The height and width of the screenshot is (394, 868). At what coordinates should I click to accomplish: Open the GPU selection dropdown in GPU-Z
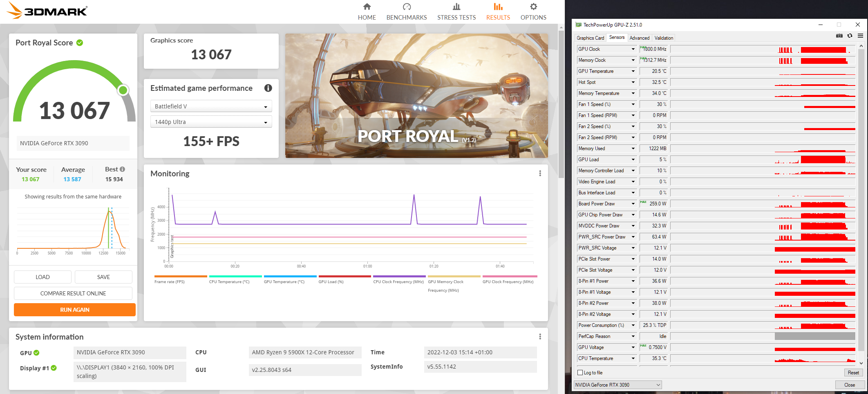click(x=617, y=385)
